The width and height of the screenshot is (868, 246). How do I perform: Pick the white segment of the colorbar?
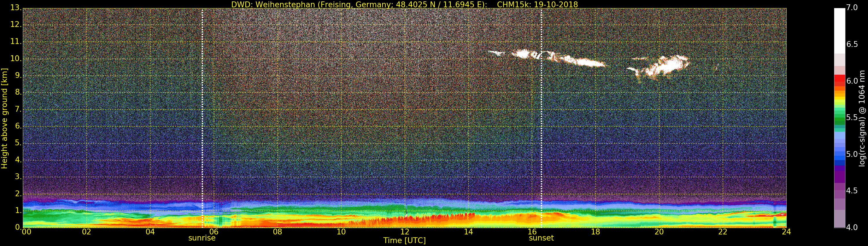point(839,30)
